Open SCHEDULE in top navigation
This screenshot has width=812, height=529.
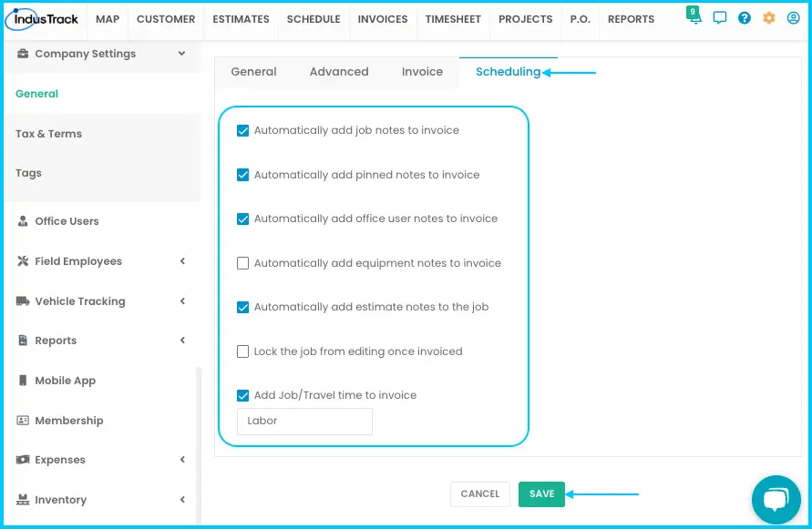pyautogui.click(x=313, y=19)
